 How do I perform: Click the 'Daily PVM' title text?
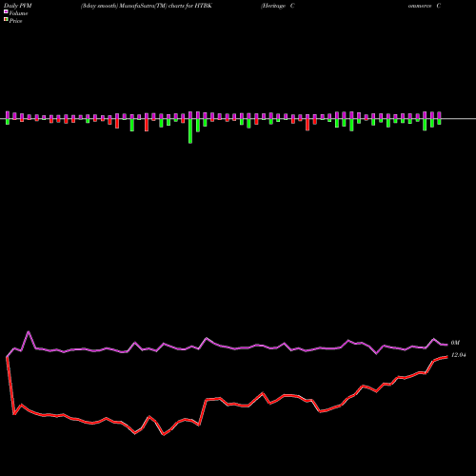coord(18,6)
